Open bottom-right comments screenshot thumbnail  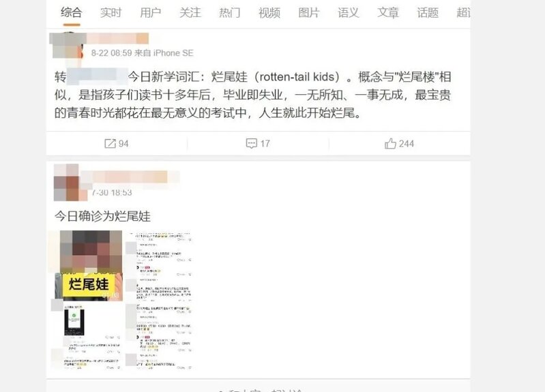(159, 336)
